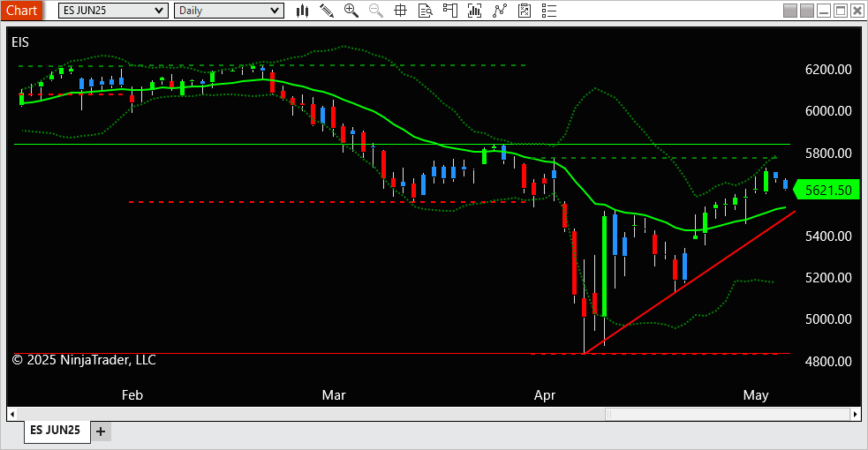Click the Chart window label
868x450 pixels.
point(21,11)
